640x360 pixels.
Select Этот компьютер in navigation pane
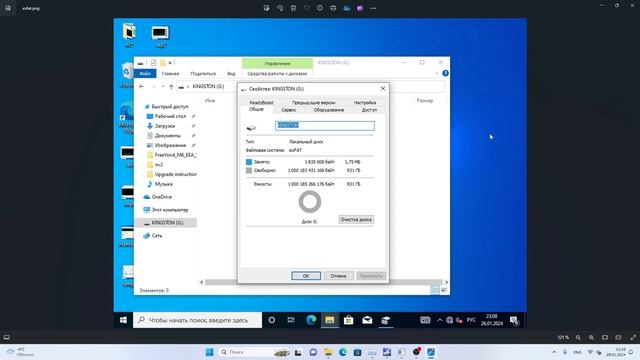point(170,210)
